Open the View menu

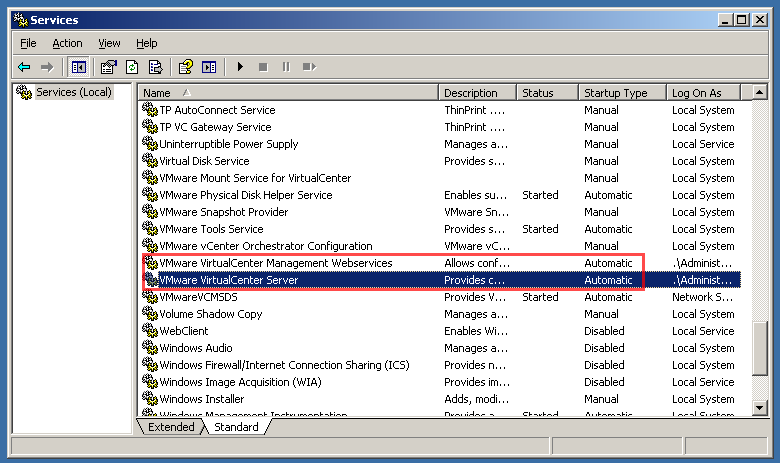coord(109,43)
